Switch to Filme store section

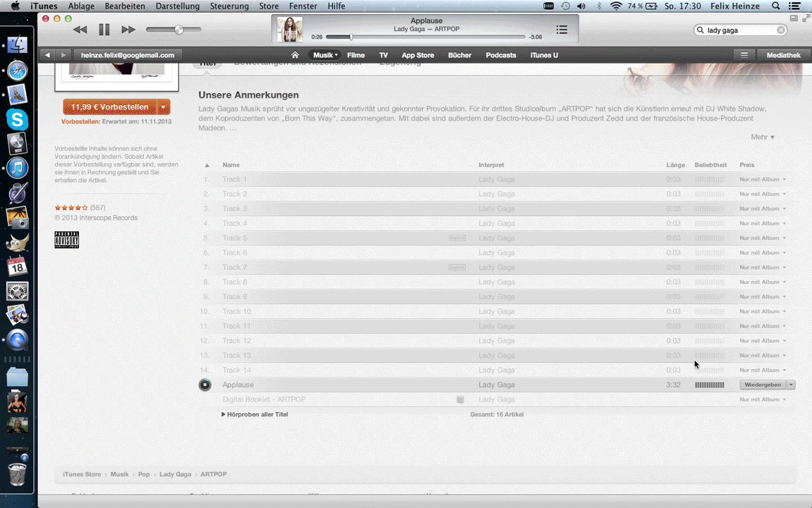pyautogui.click(x=356, y=55)
